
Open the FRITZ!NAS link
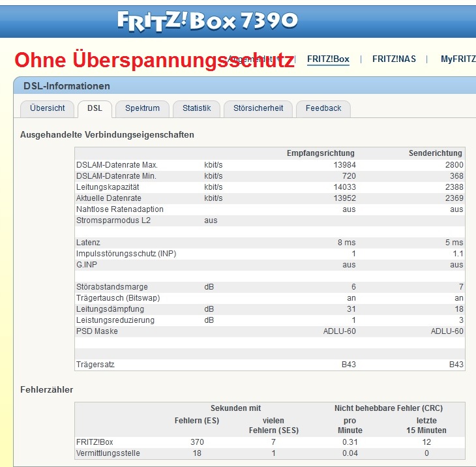(394, 59)
